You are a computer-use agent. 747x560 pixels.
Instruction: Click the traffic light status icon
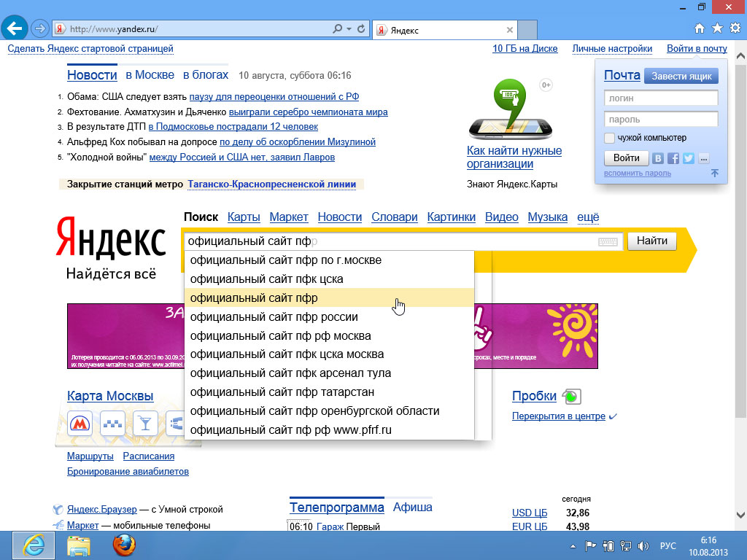tap(572, 396)
